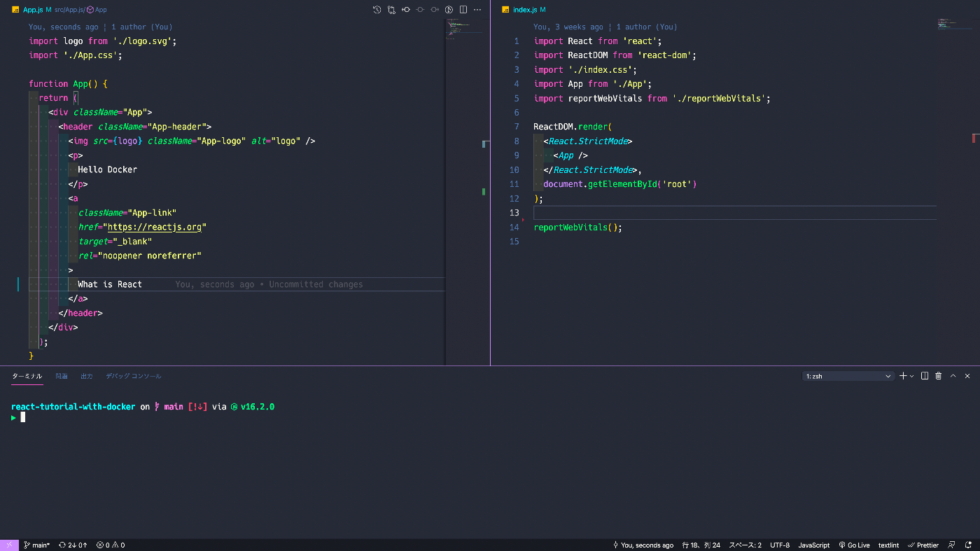Switch to the 問題 panel tab
The height and width of the screenshot is (551, 980).
(62, 376)
